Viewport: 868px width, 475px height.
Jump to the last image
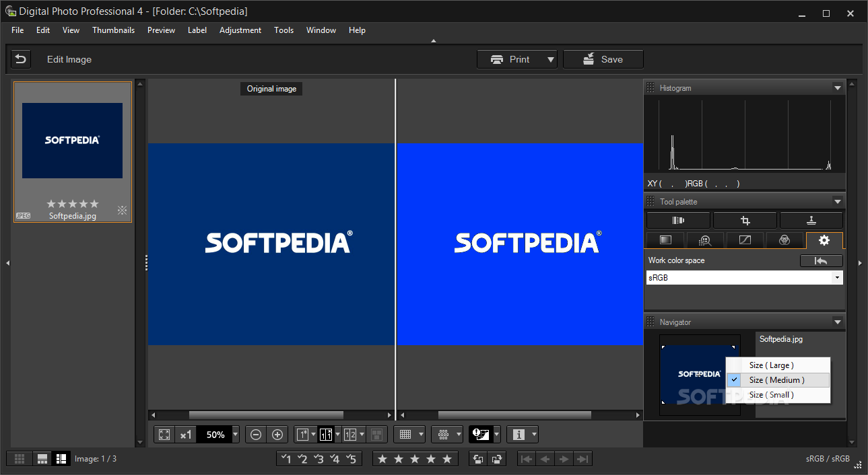pos(583,459)
